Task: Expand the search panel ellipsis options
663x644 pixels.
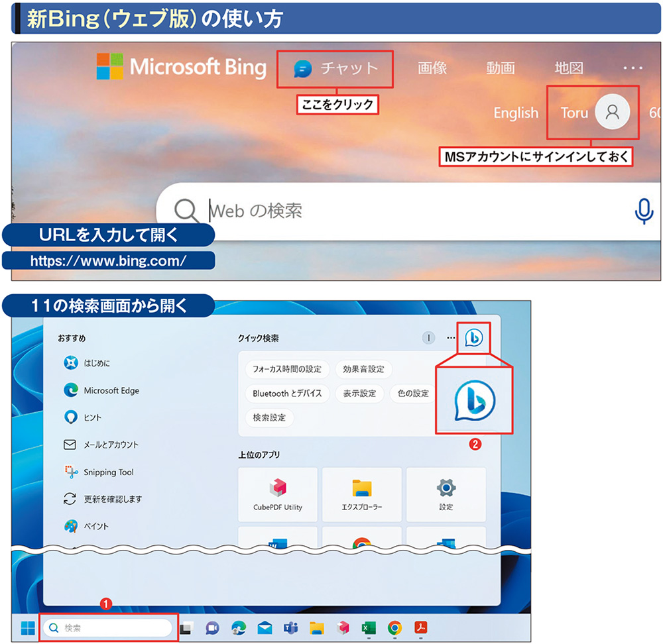Action: coord(451,338)
